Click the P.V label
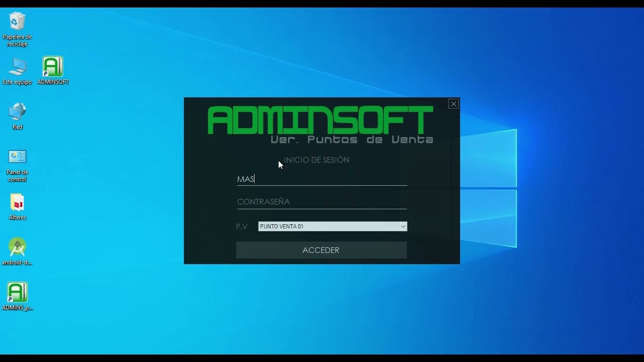Viewport: 644px width, 362px height. [242, 227]
